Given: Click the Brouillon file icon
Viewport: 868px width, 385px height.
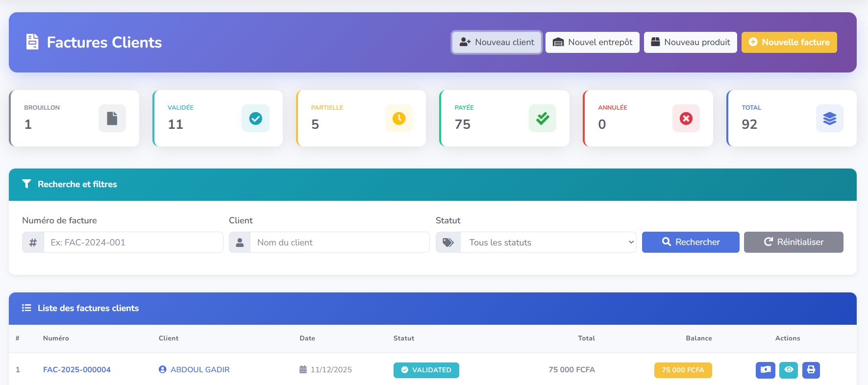Looking at the screenshot, I should [x=112, y=119].
